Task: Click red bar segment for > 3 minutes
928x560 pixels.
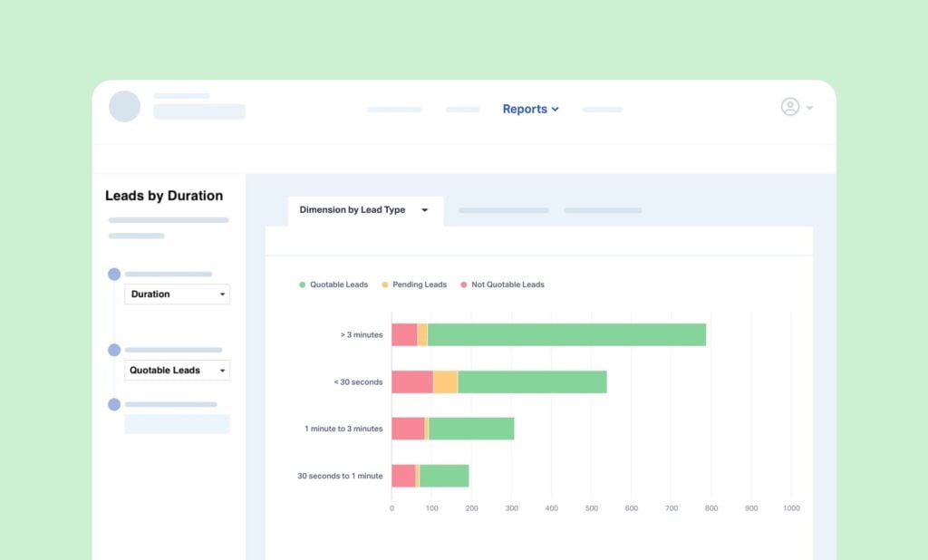Action: [404, 334]
